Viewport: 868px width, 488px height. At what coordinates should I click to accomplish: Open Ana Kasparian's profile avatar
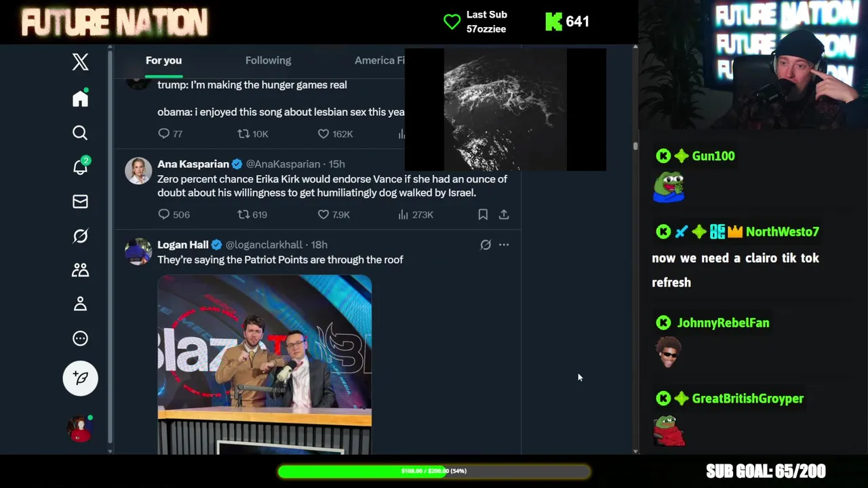click(x=138, y=170)
